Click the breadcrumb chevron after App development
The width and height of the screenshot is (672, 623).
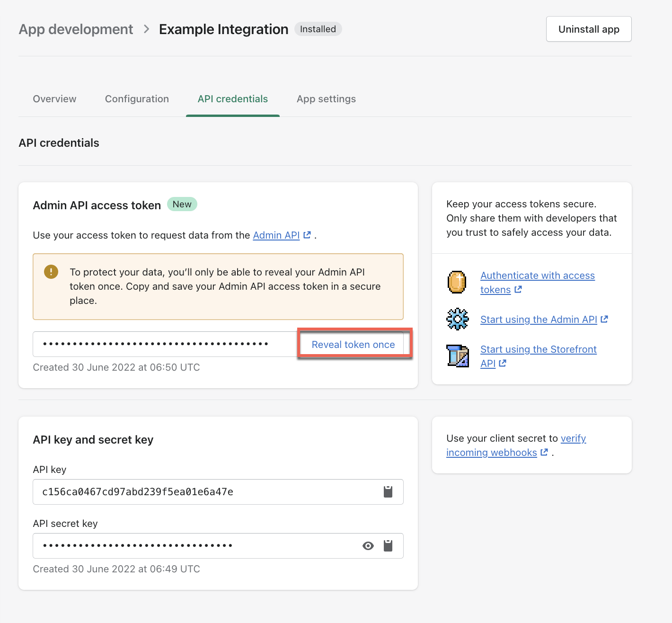147,29
